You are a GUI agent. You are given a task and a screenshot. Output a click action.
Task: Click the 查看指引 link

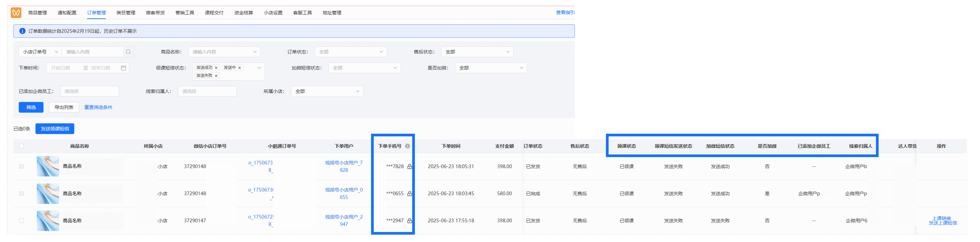[x=564, y=12]
